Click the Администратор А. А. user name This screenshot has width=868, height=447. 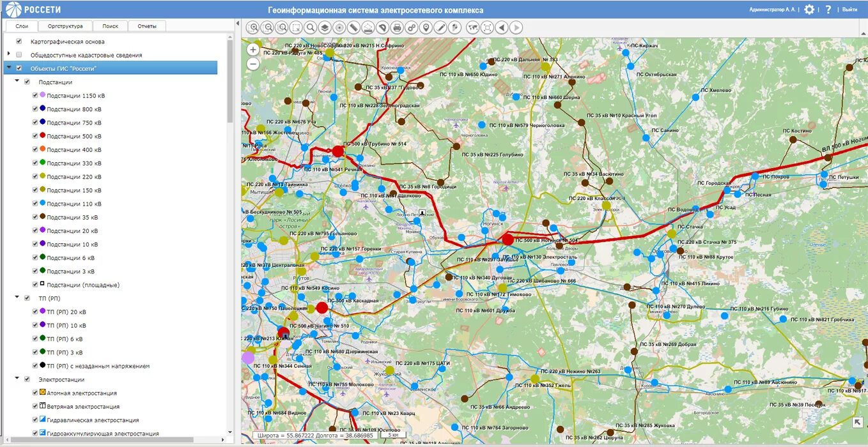(x=773, y=10)
